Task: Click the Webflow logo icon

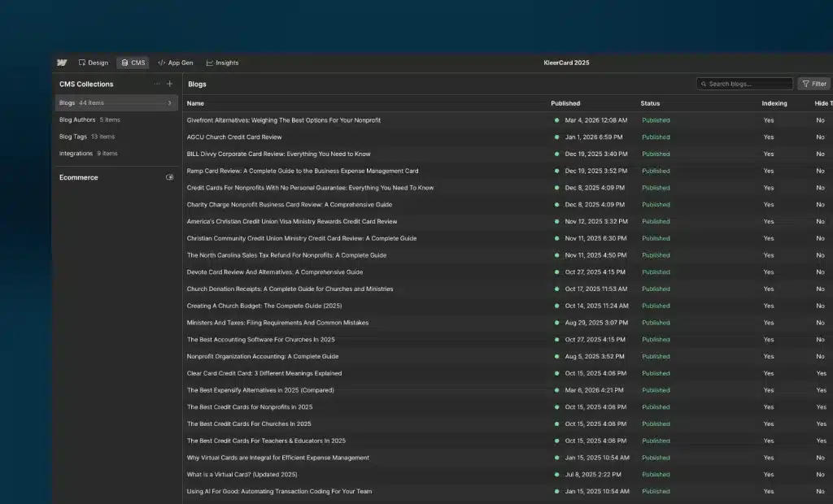Action: (62, 63)
